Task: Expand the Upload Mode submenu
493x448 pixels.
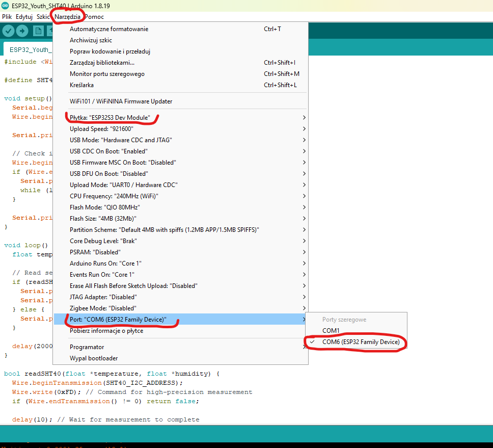Action: [180, 185]
